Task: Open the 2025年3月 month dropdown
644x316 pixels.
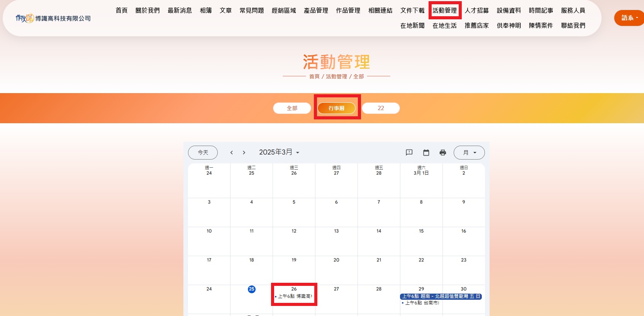Action: (279, 152)
